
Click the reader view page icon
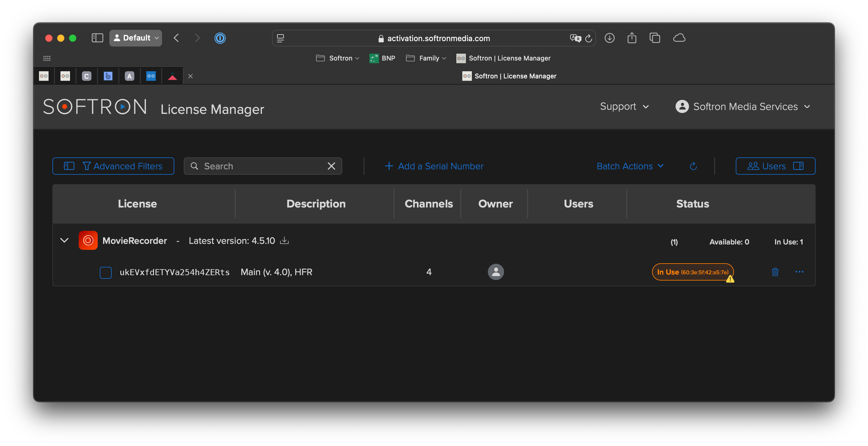pos(280,38)
